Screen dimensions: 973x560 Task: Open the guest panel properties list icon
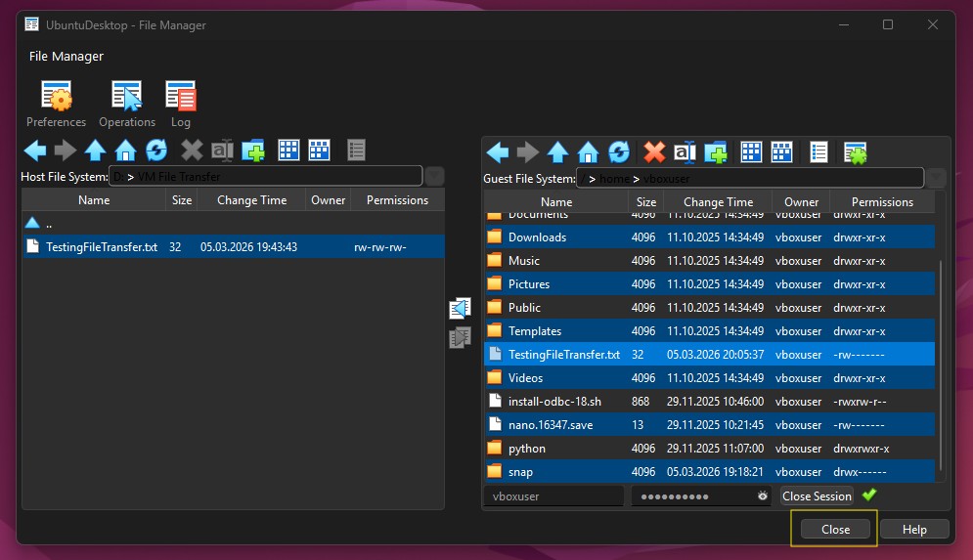(819, 152)
